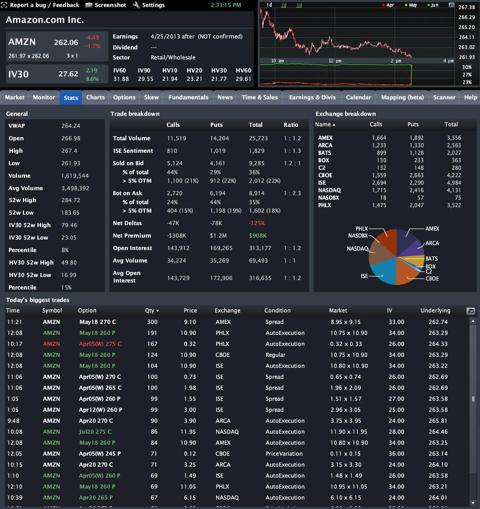Click the biggest trades scrollbar up arrow

tap(473, 321)
